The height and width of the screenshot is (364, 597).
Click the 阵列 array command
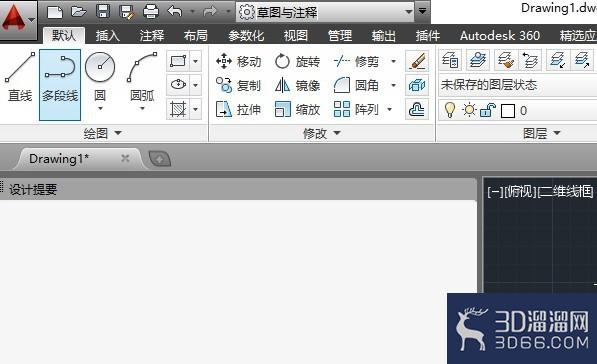[356, 110]
